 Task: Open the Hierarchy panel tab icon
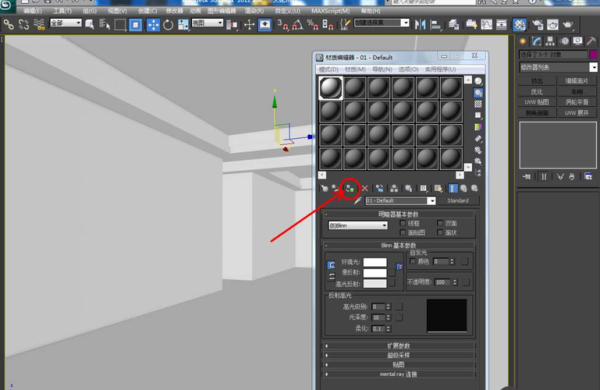point(550,41)
